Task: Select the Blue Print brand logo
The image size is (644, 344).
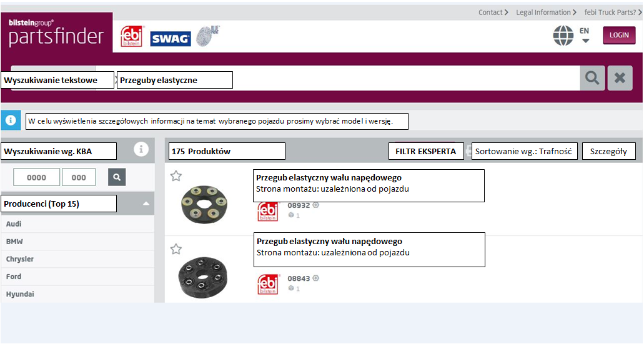Action: click(208, 36)
